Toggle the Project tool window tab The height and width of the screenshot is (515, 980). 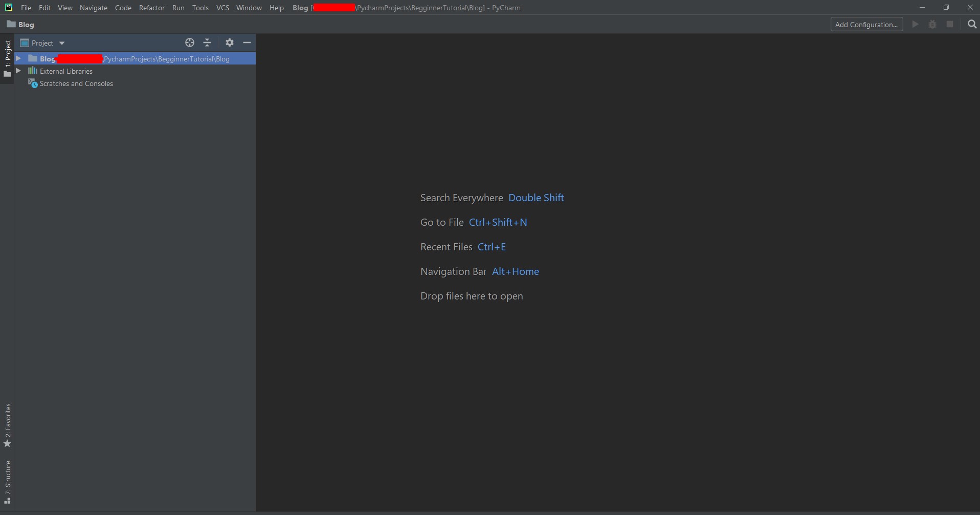[7, 58]
